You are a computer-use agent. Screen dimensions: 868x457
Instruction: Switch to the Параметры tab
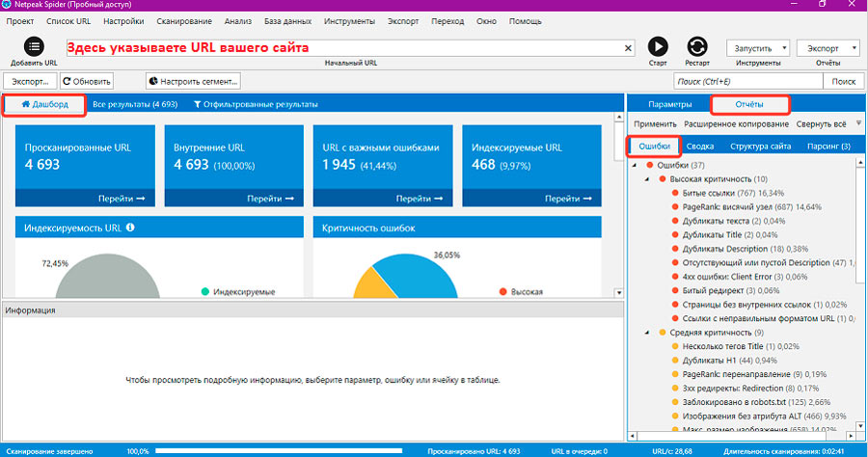669,104
